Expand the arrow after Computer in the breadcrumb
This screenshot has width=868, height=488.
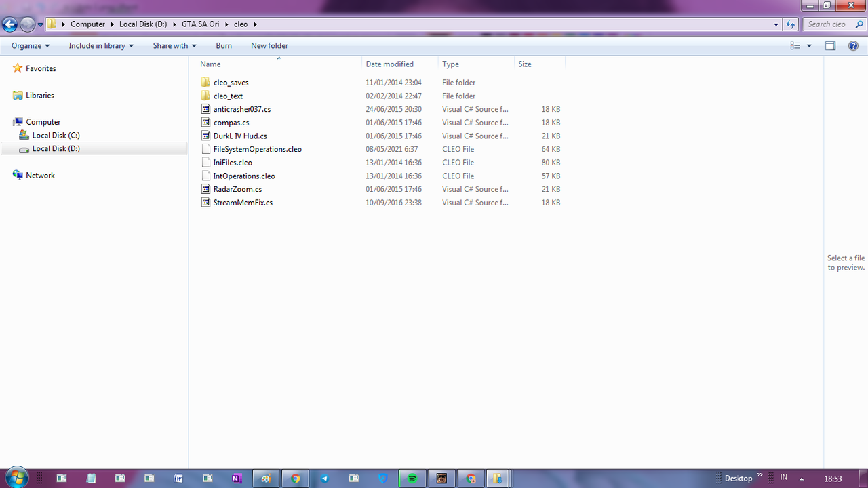click(113, 24)
